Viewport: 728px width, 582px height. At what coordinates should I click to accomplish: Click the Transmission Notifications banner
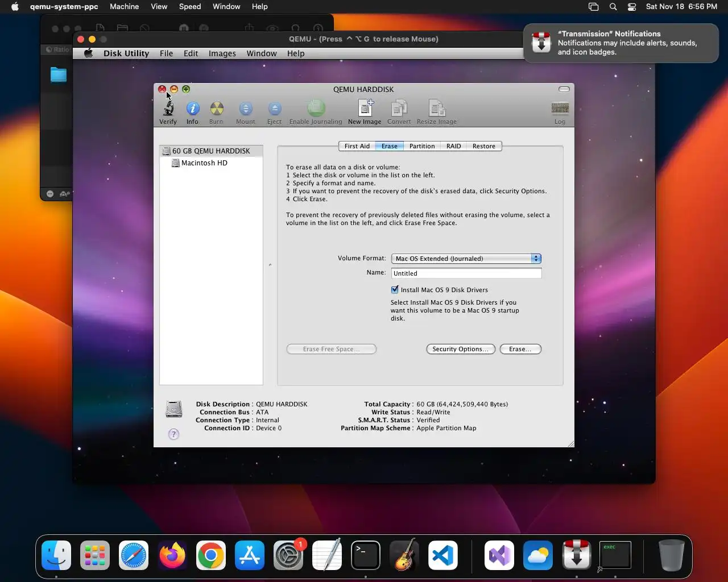(621, 43)
